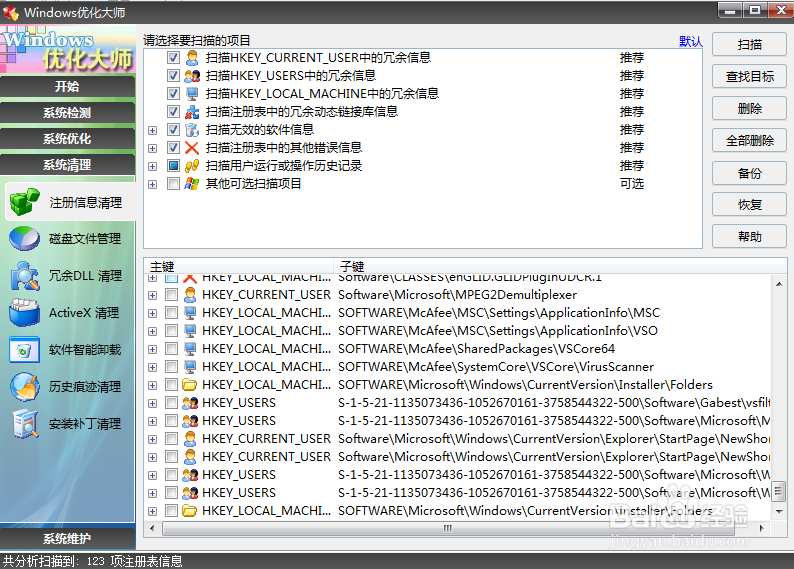Click the computer icon for 扫描HKEY_LOCAL_MACHINE中的冗余信息

point(192,94)
